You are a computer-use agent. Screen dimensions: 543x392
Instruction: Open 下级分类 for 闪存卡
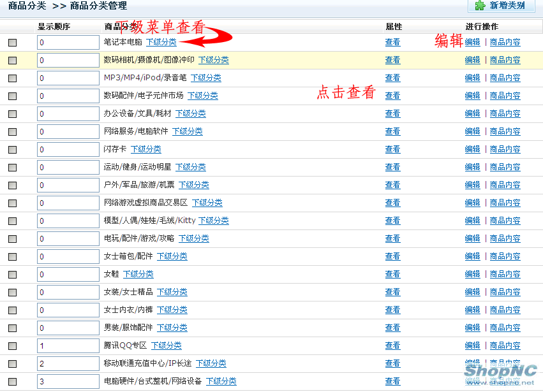point(146,149)
